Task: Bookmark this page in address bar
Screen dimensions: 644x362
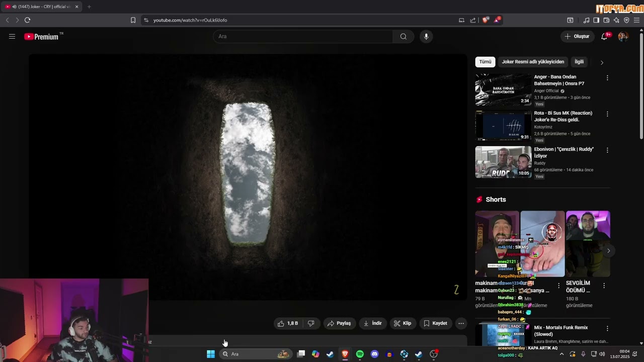Action: click(133, 20)
